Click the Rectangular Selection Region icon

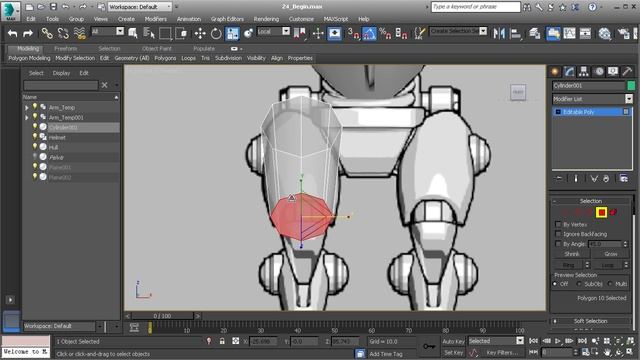tap(165, 33)
